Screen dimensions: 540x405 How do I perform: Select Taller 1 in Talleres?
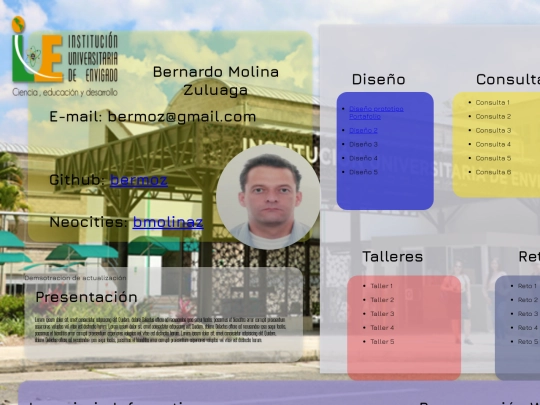381,286
